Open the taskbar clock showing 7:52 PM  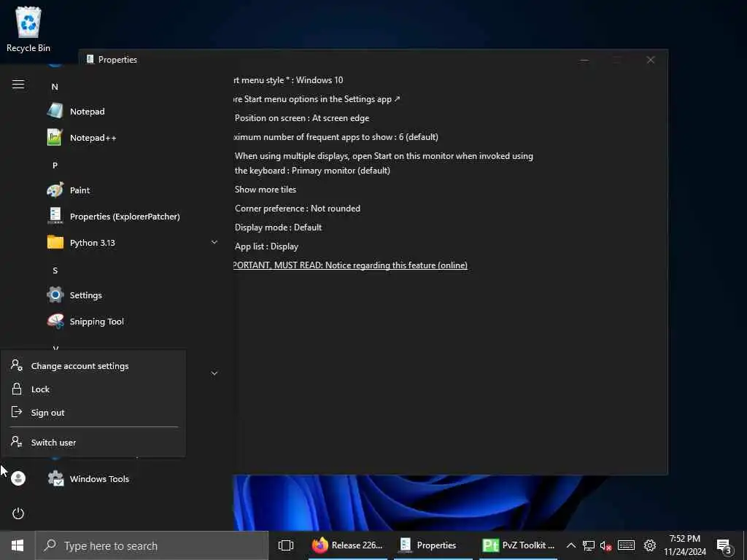coord(684,545)
